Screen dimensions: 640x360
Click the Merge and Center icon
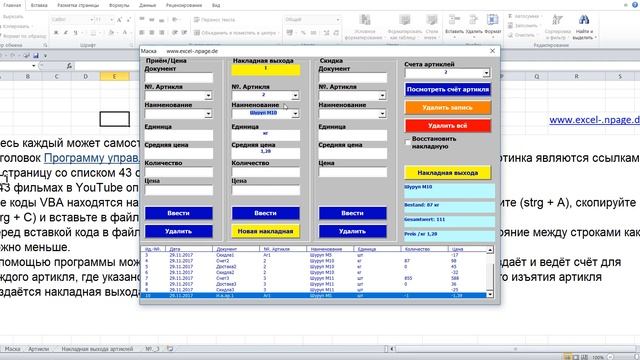(197, 33)
